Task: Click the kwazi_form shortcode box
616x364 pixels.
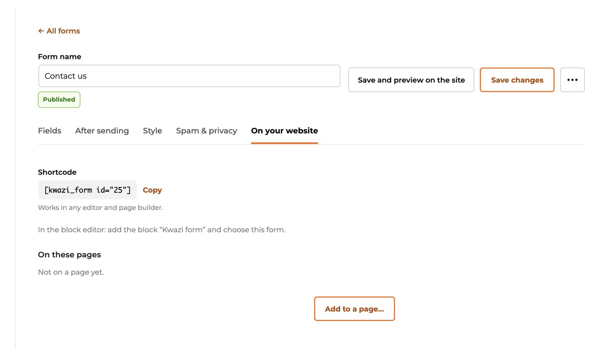Action: (88, 190)
